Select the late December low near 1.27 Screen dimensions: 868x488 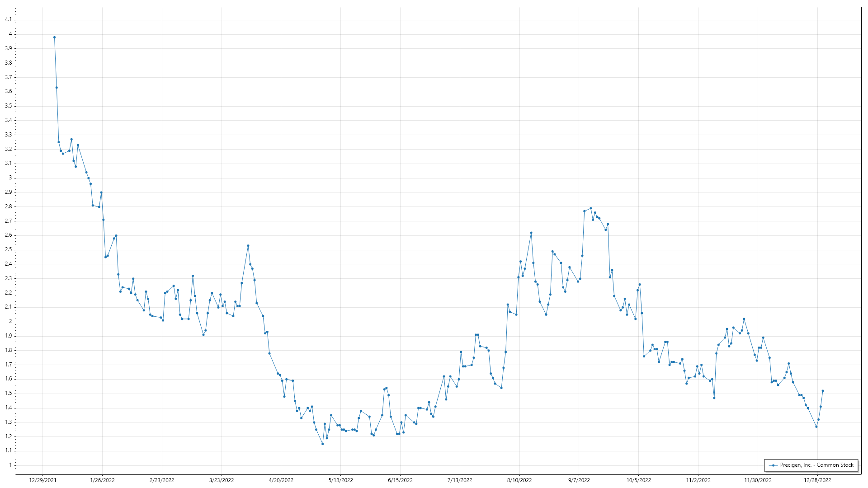[816, 427]
